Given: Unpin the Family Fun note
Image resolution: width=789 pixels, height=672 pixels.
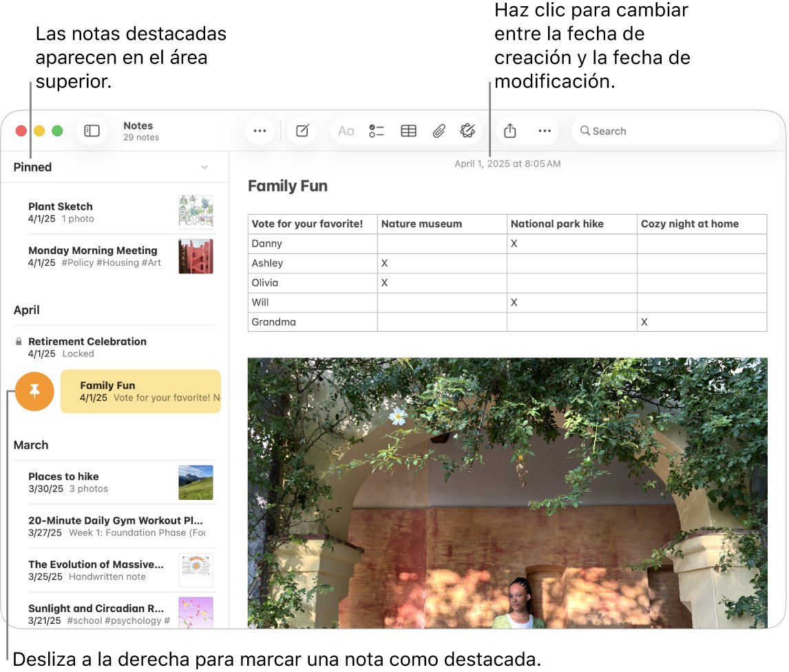Looking at the screenshot, I should (x=34, y=391).
